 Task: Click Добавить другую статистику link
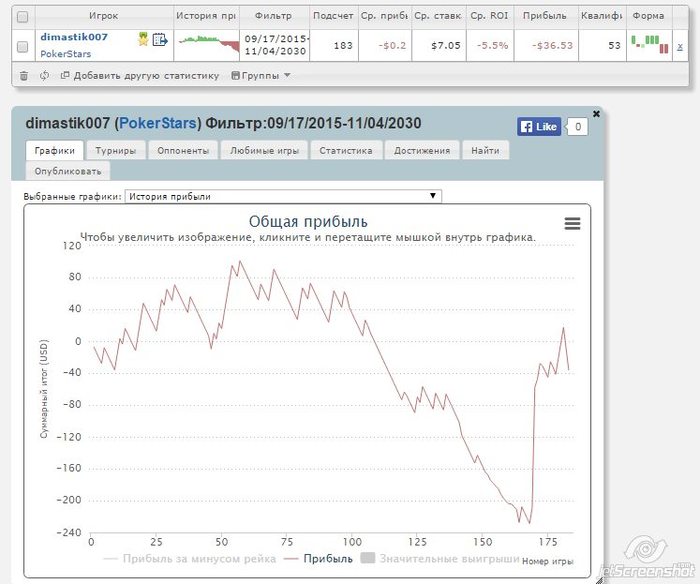point(140,76)
